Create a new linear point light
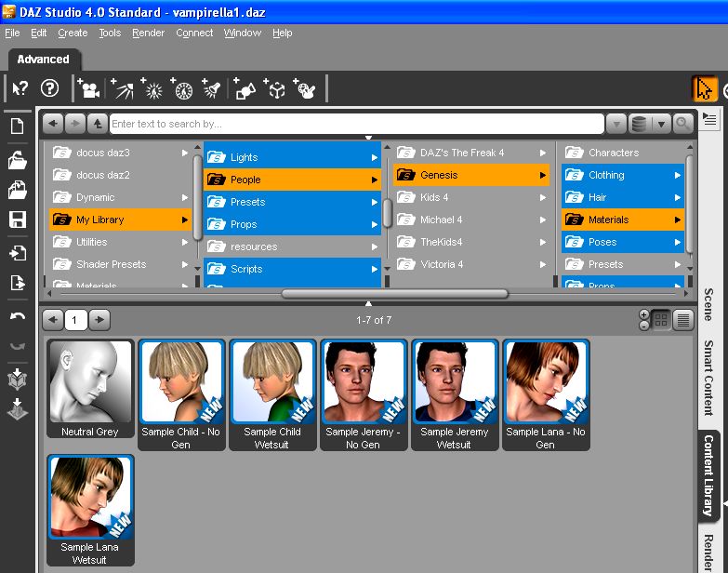Image resolution: width=728 pixels, height=573 pixels. coord(182,88)
